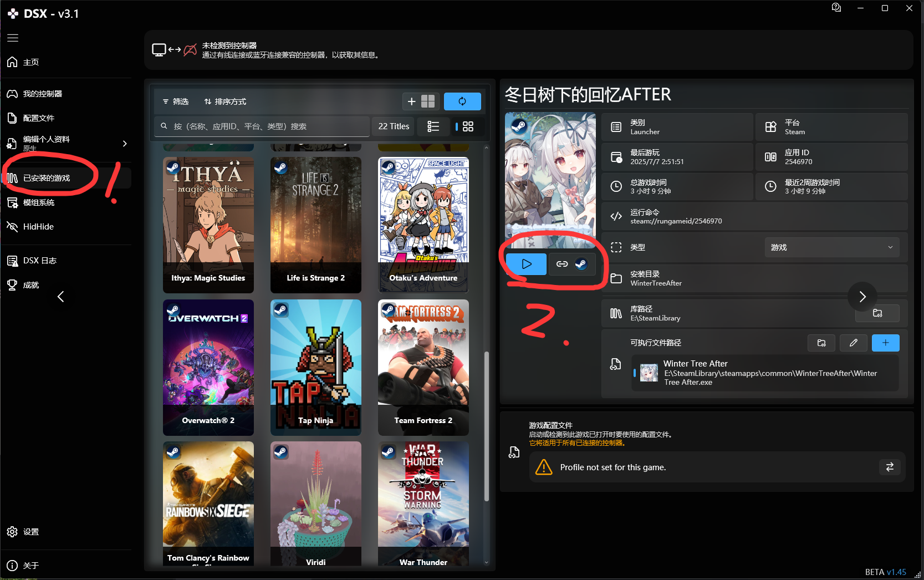The width and height of the screenshot is (924, 580).
Task: Select 已安装的游戏 in the sidebar
Action: coord(66,178)
